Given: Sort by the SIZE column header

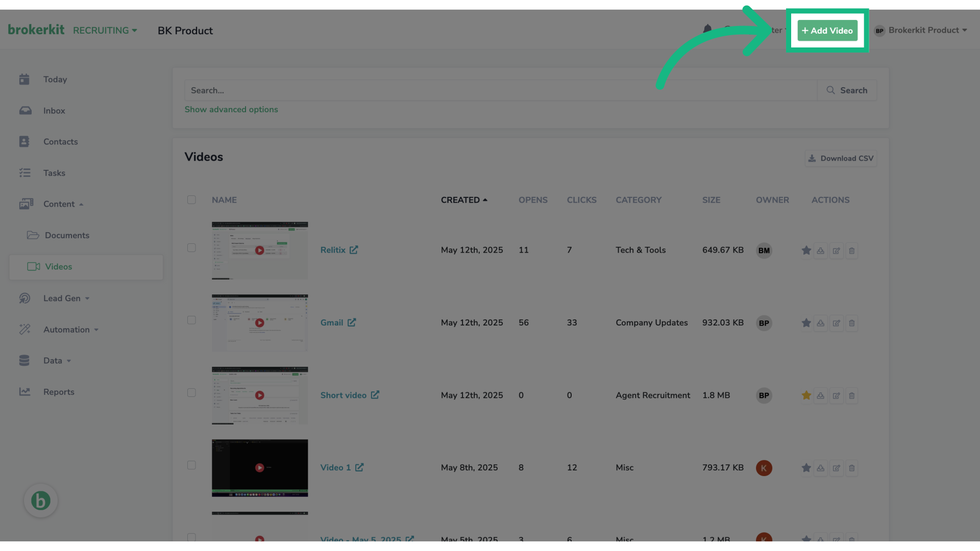Looking at the screenshot, I should click(x=711, y=200).
